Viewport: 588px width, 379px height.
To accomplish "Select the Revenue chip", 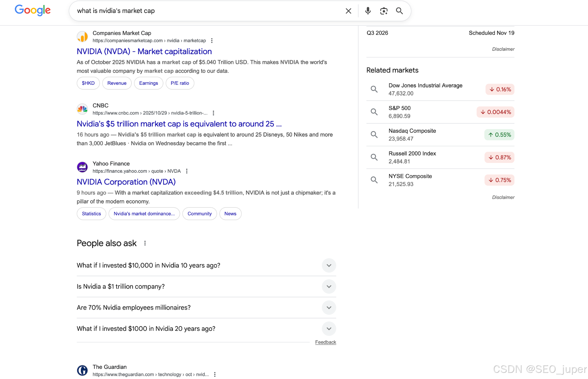I will click(x=117, y=83).
